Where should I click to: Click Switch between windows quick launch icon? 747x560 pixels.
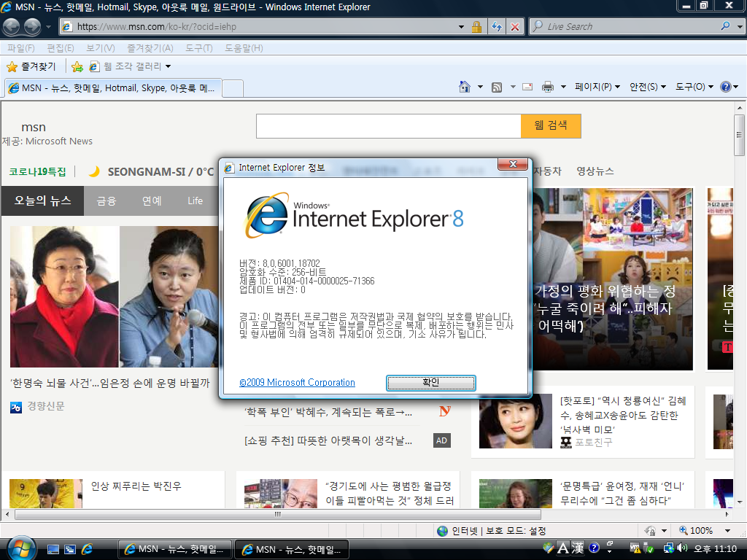point(70,550)
